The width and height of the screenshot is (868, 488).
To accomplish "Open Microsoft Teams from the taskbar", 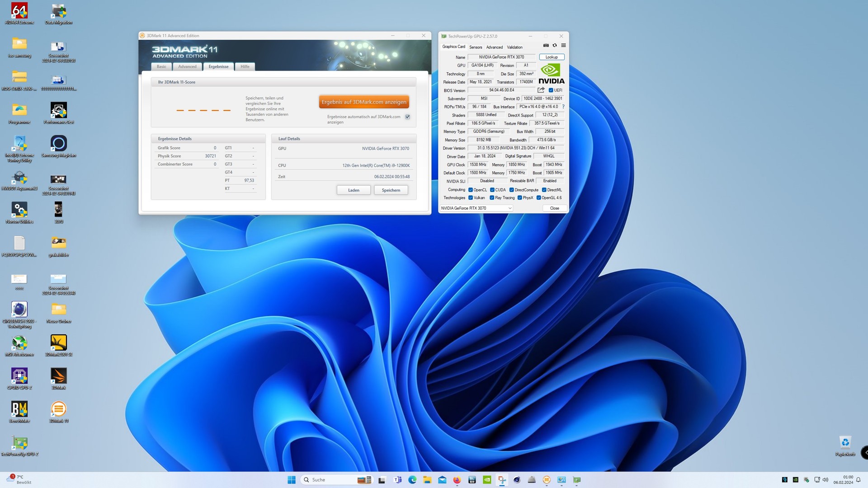I will pos(397,480).
